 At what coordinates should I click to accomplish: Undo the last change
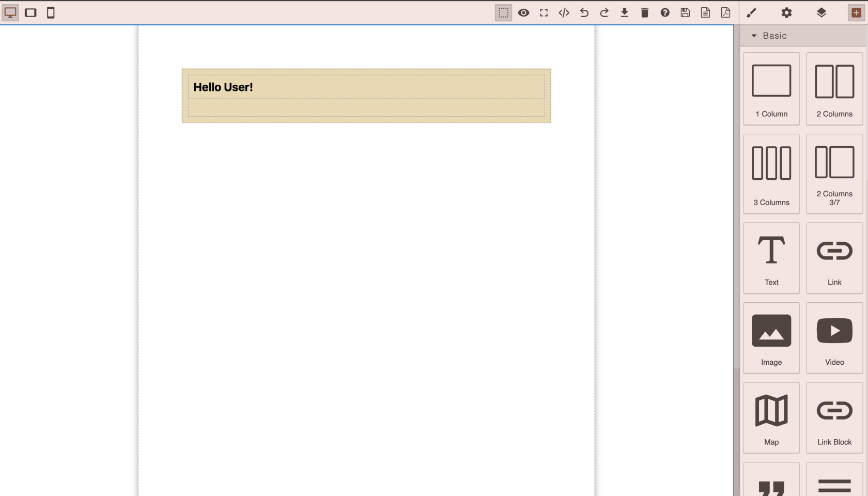coord(584,12)
